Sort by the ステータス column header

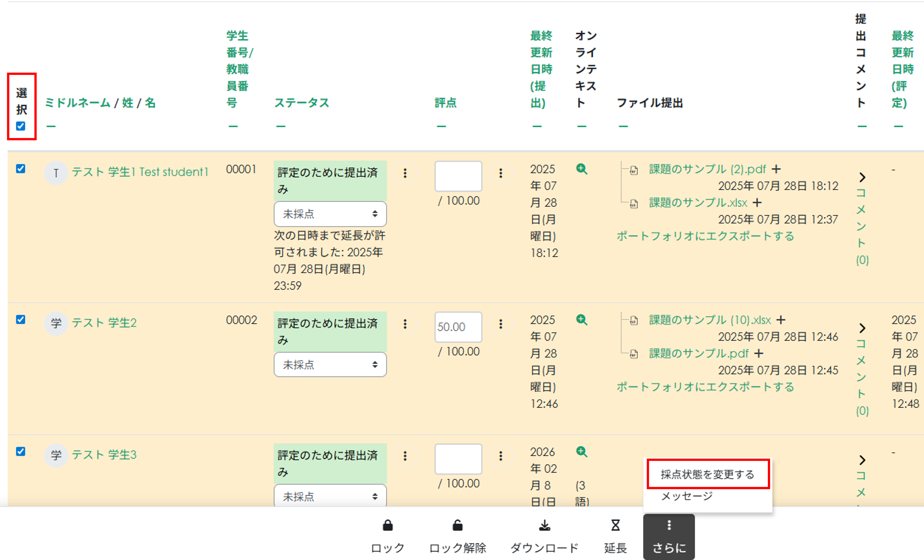pyautogui.click(x=301, y=103)
